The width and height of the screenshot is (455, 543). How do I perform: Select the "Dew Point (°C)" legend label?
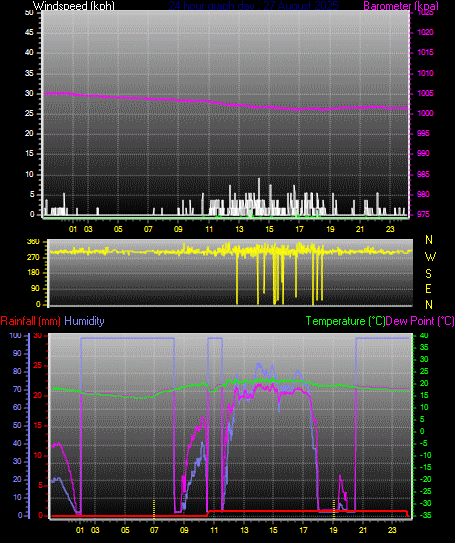coord(420,321)
